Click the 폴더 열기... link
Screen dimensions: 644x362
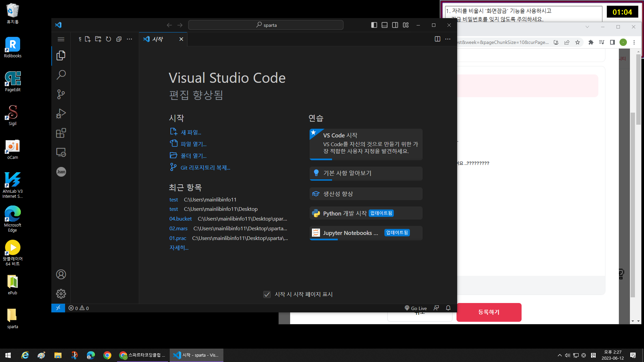pyautogui.click(x=194, y=156)
